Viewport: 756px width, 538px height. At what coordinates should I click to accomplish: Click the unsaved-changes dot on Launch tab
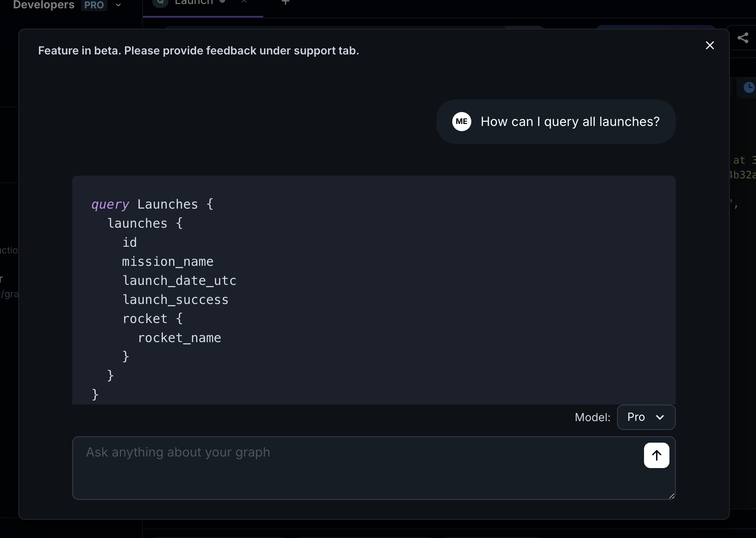(223, 1)
